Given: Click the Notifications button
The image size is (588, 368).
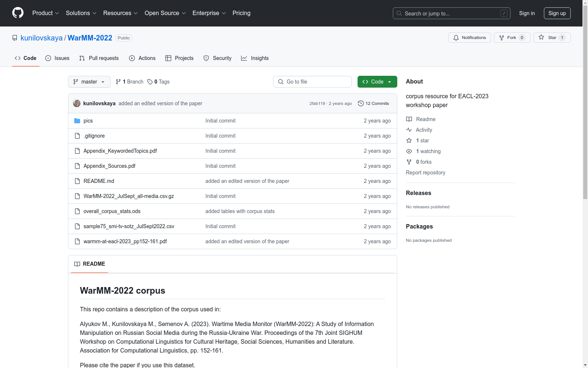Looking at the screenshot, I should [470, 38].
